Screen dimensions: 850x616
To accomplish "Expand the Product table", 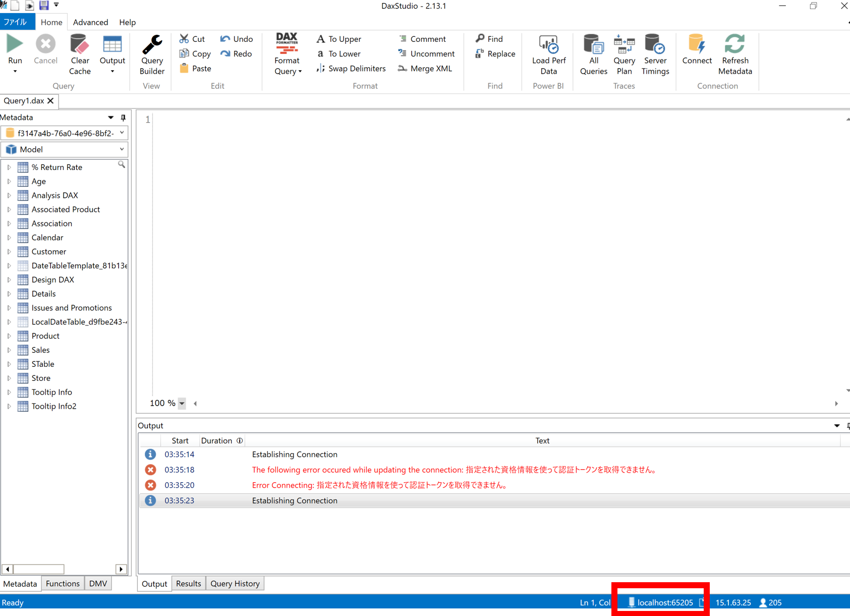I will click(9, 336).
